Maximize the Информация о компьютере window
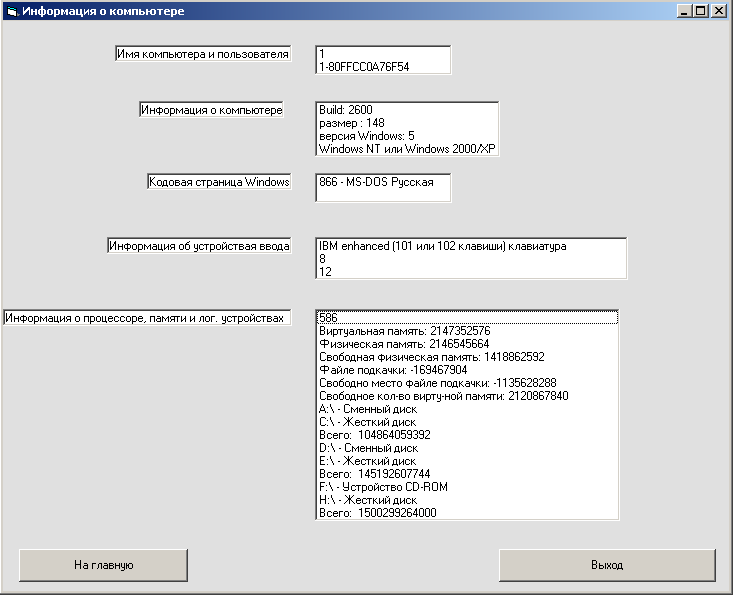The height and width of the screenshot is (595, 733). 700,11
